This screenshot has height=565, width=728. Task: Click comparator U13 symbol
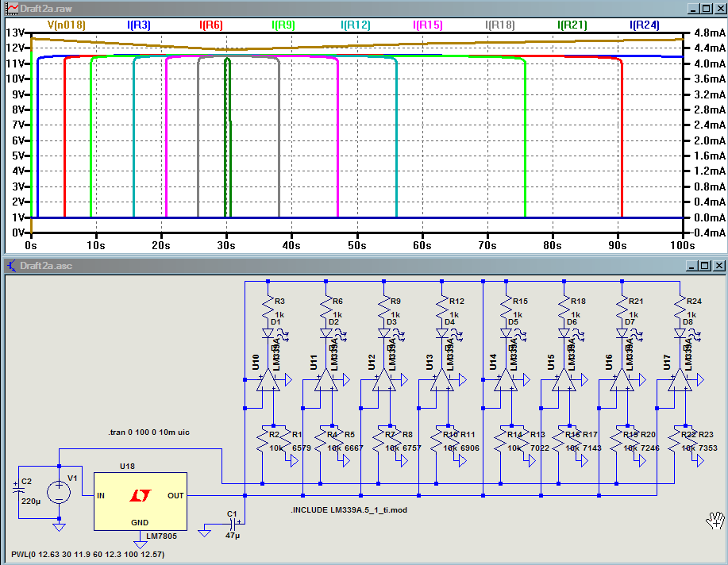tap(442, 380)
